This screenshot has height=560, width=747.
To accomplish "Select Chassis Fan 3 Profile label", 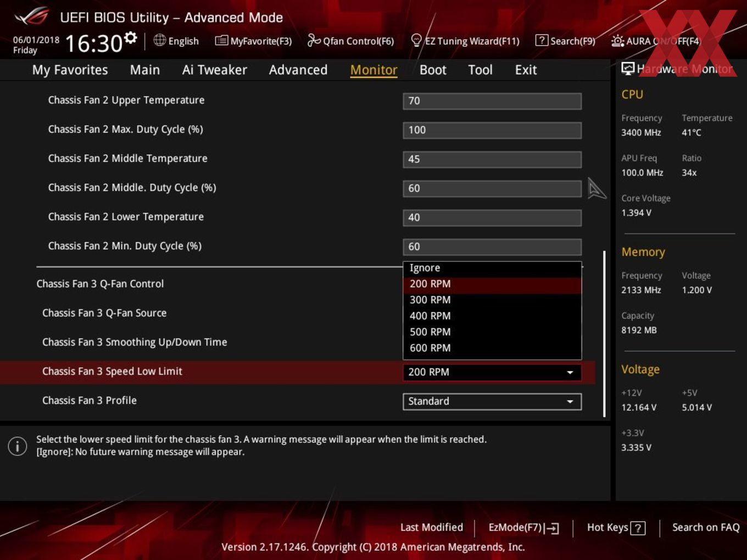I will pos(90,400).
